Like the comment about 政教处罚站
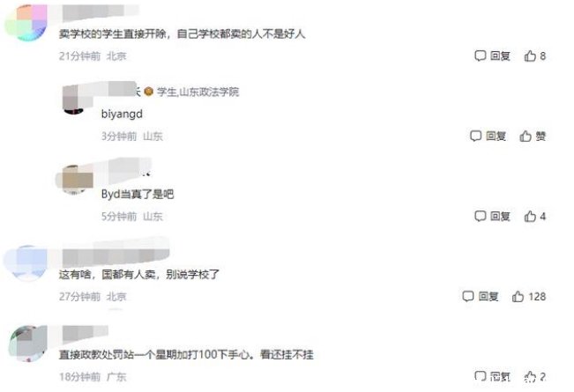Image resolution: width=574 pixels, height=392 pixels. pos(530,377)
